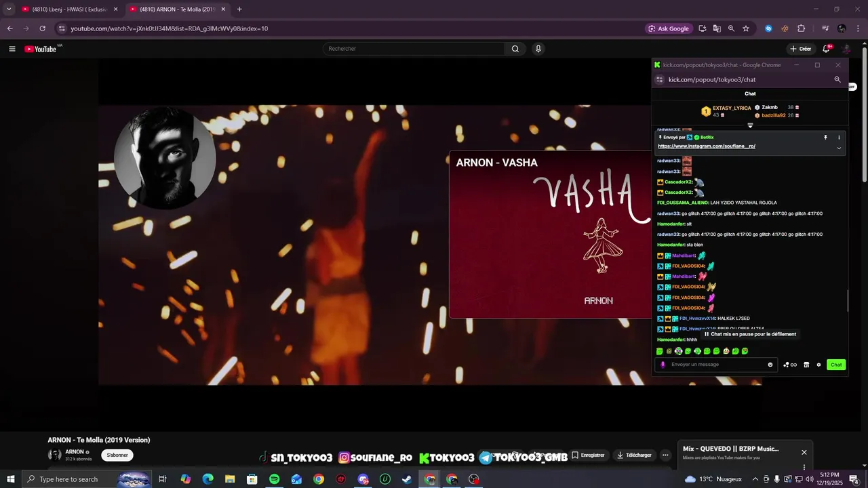Click the YouTube search magnifier button
This screenshot has width=868, height=488.
coord(515,49)
